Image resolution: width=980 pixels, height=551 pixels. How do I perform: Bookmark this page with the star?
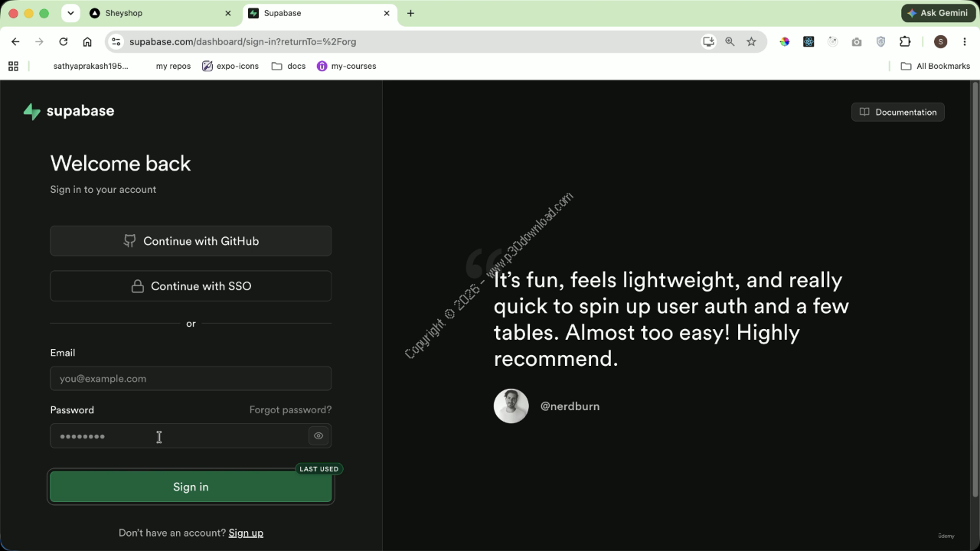tap(751, 41)
